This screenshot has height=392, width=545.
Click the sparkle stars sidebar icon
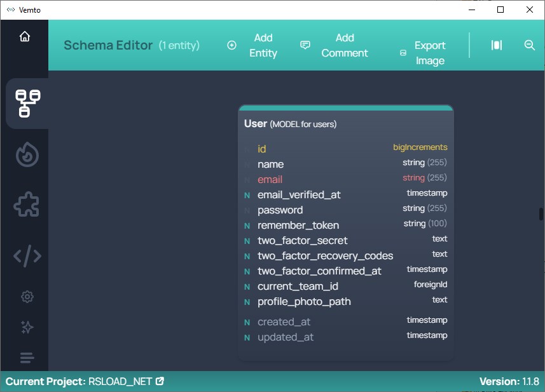(27, 327)
